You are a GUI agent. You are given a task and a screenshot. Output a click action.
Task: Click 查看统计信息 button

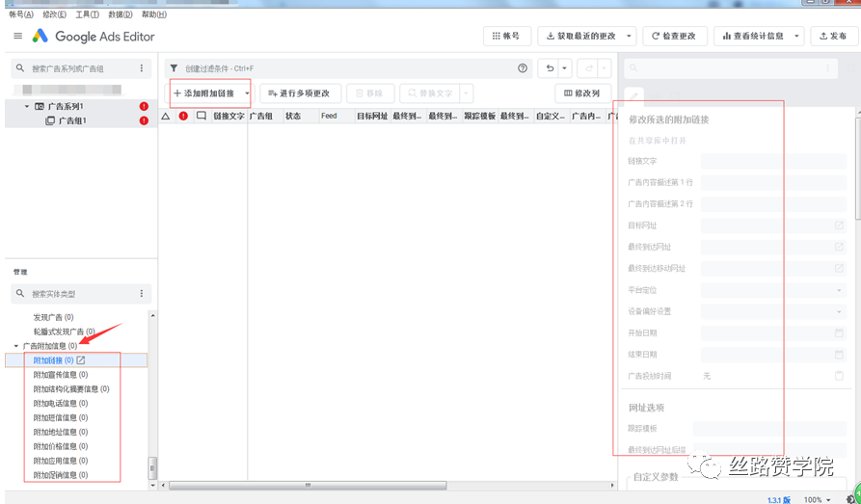752,37
